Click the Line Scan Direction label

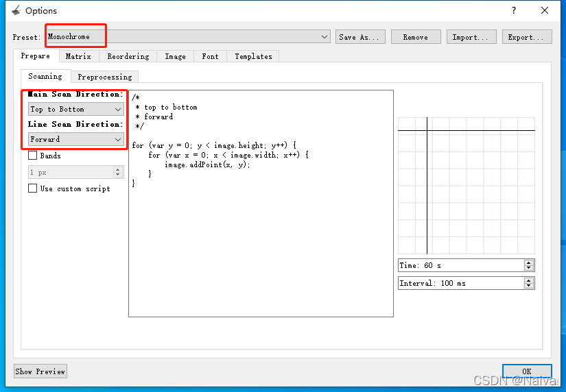point(75,124)
